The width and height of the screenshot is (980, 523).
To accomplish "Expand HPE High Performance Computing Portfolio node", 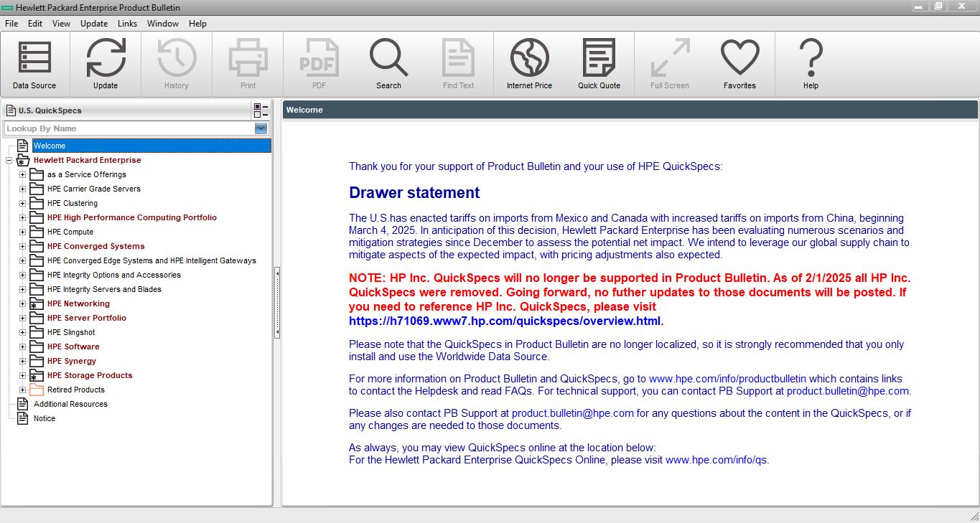I will click(22, 217).
